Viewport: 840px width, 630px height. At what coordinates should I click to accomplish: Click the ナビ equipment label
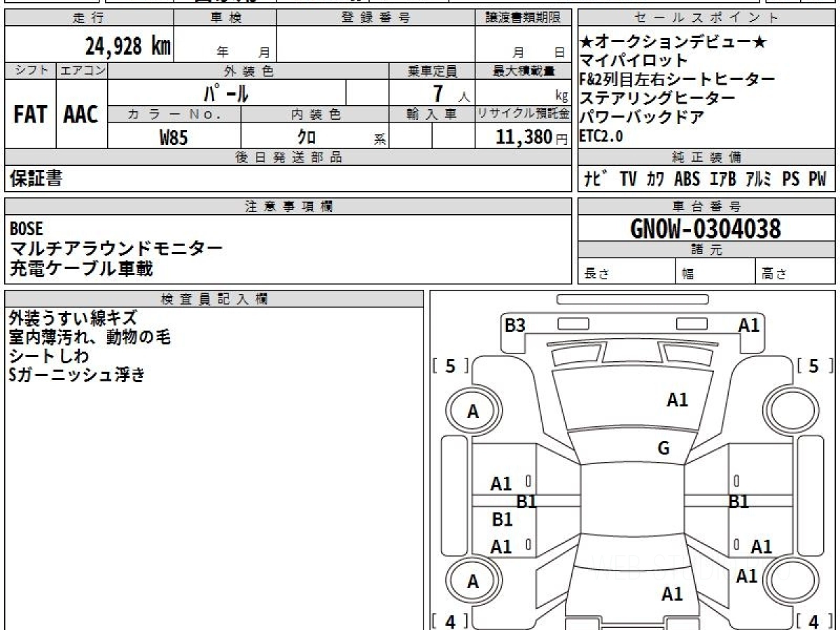(x=596, y=179)
